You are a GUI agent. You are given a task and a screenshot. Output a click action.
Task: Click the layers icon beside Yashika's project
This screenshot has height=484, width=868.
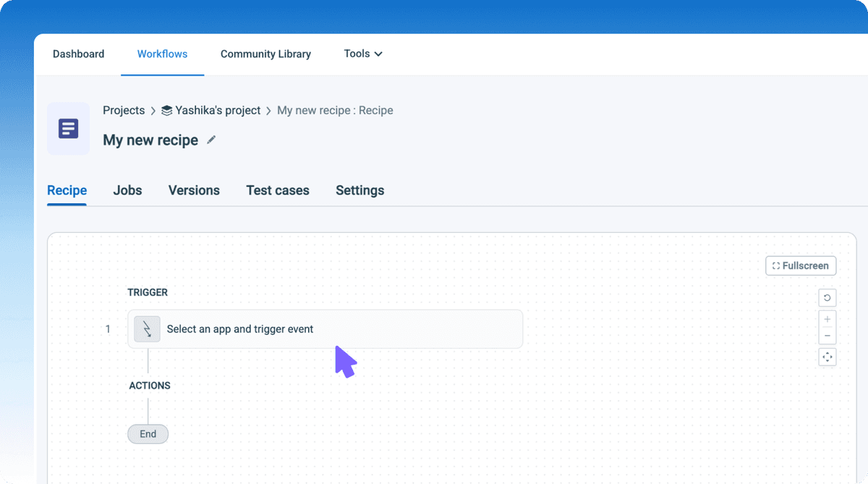point(167,110)
